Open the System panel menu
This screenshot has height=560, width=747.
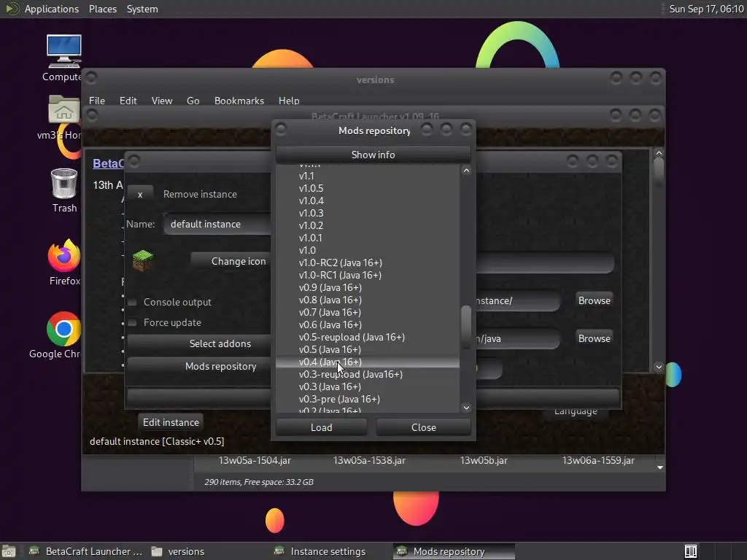tap(142, 9)
